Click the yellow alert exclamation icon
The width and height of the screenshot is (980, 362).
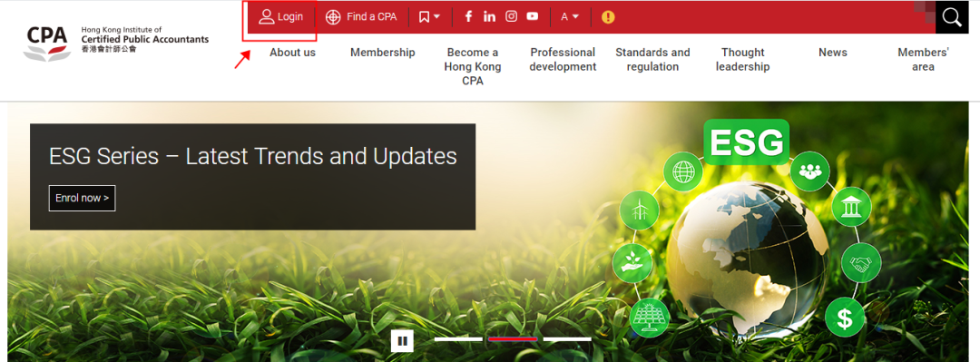pyautogui.click(x=608, y=17)
